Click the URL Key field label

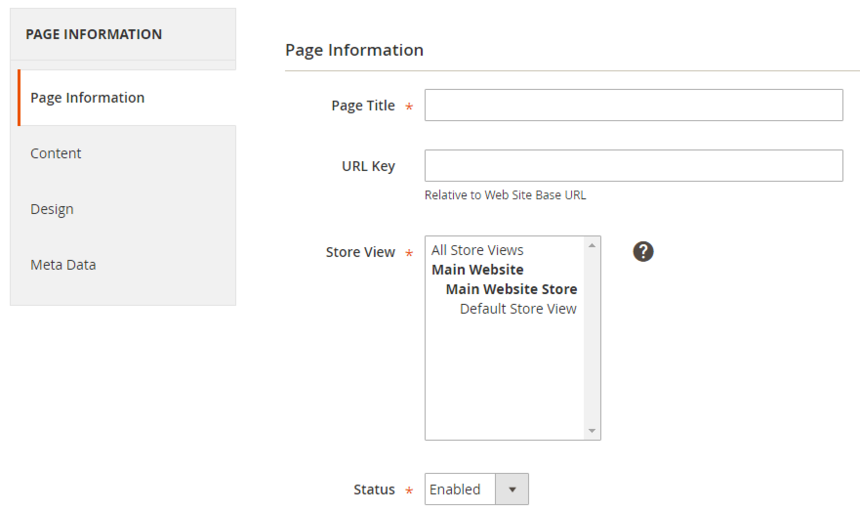coord(368,166)
